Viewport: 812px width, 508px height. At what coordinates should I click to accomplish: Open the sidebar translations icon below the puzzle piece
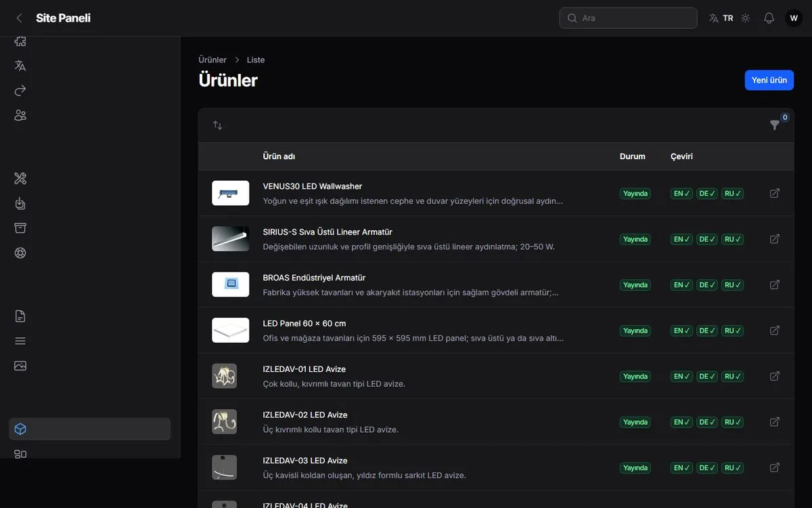pos(20,66)
